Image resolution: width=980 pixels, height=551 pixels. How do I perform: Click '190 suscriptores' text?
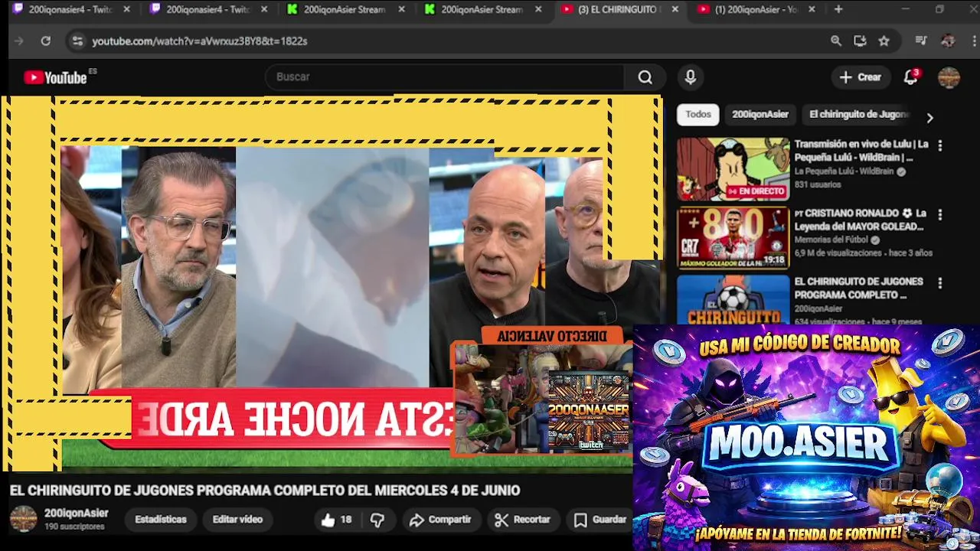[74, 527]
